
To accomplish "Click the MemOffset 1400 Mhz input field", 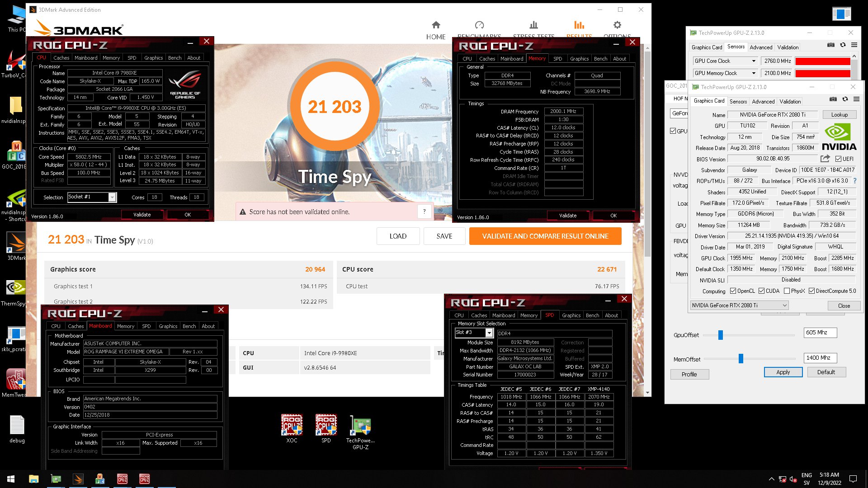I will tap(820, 358).
